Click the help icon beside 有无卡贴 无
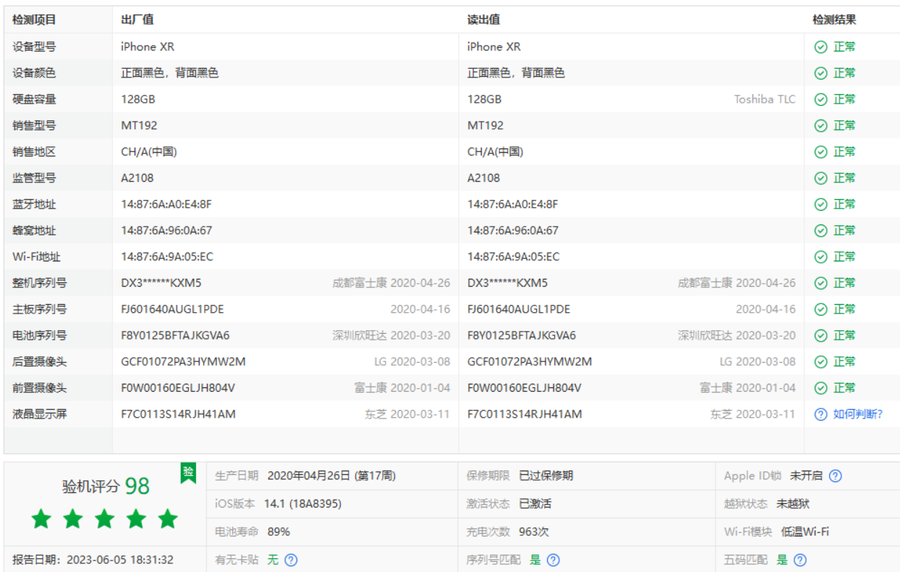Screen dimensions: 900x572 [291, 560]
